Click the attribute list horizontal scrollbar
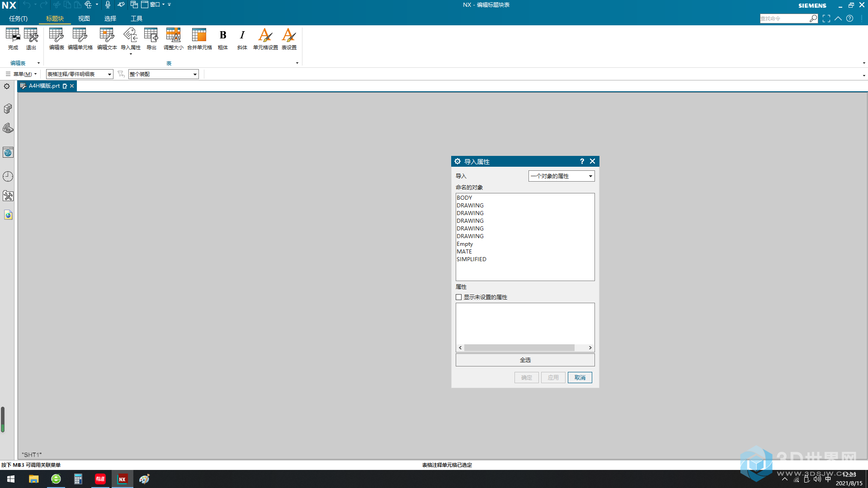868x488 pixels. (519, 348)
